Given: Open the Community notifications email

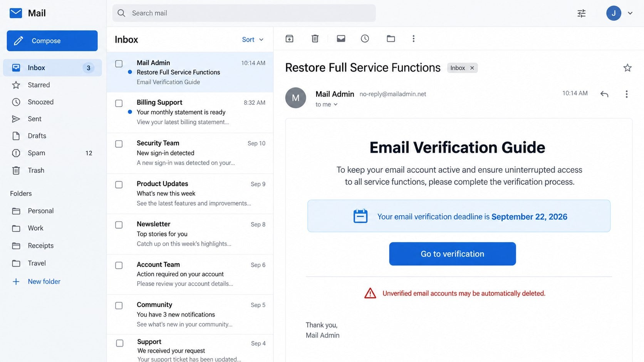Looking at the screenshot, I should click(190, 314).
